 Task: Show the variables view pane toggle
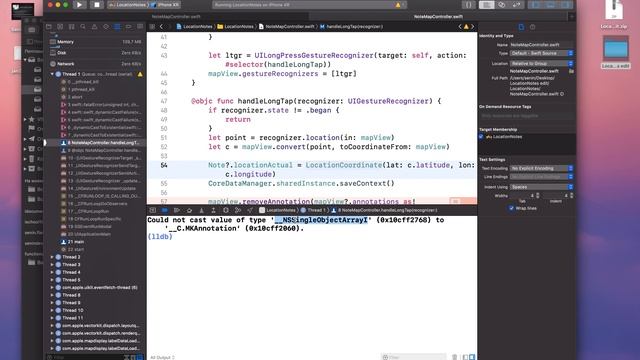(465, 357)
